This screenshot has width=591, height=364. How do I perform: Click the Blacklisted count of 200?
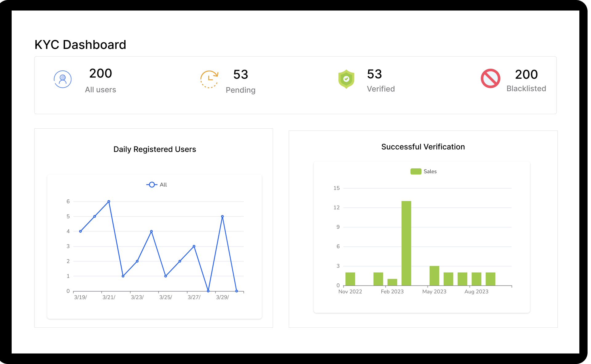point(526,74)
